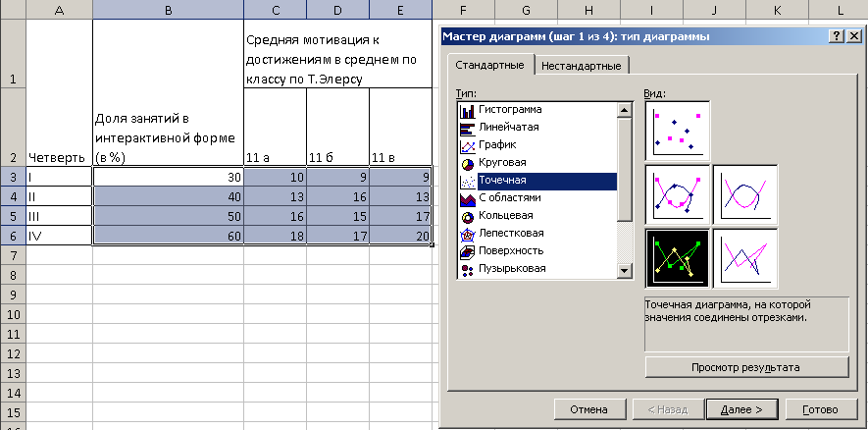Click the quarter cell III
The width and height of the screenshot is (868, 430).
[x=59, y=216]
